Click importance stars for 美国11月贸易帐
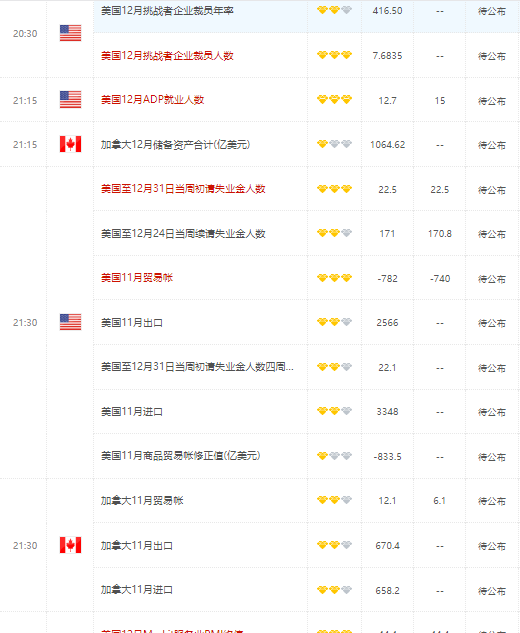The height and width of the screenshot is (633, 520). pos(334,278)
